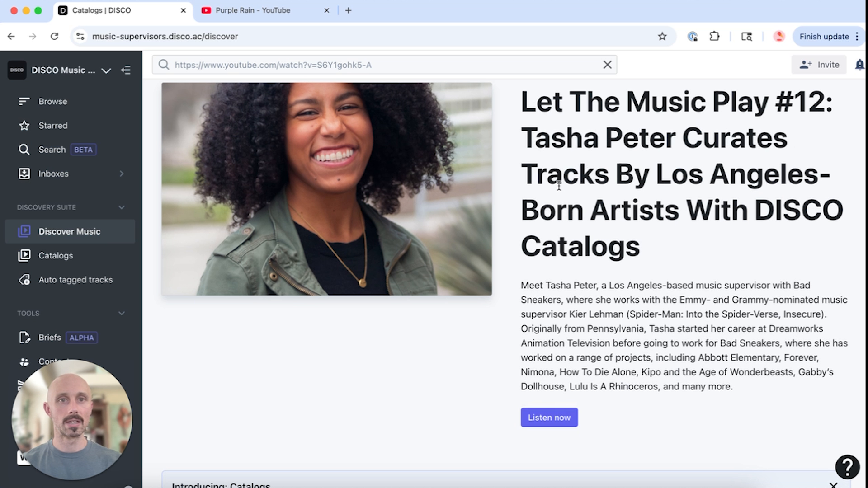Open the Starred section
This screenshot has width=868, height=488.
point(53,125)
